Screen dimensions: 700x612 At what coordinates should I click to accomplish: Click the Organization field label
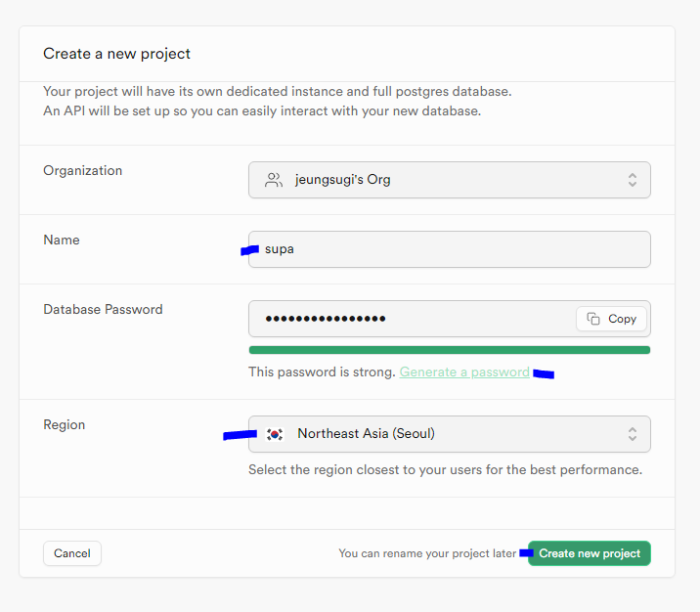[x=83, y=170]
